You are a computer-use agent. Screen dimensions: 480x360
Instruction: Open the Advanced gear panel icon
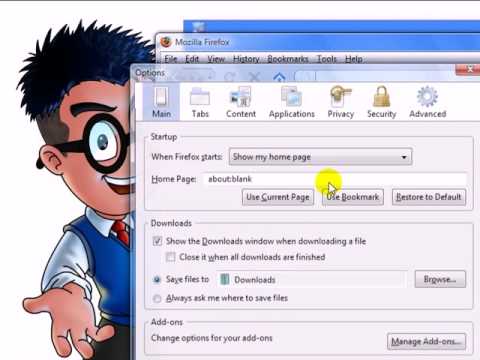pyautogui.click(x=428, y=102)
